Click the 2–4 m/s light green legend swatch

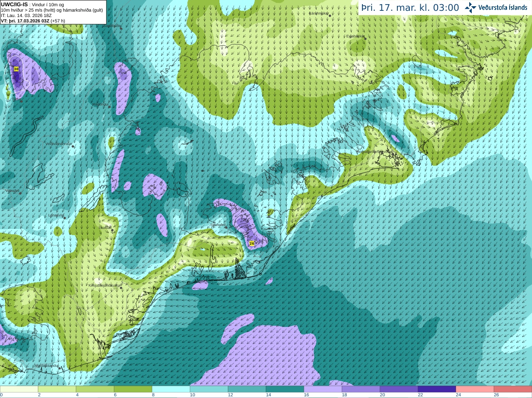click(x=57, y=389)
